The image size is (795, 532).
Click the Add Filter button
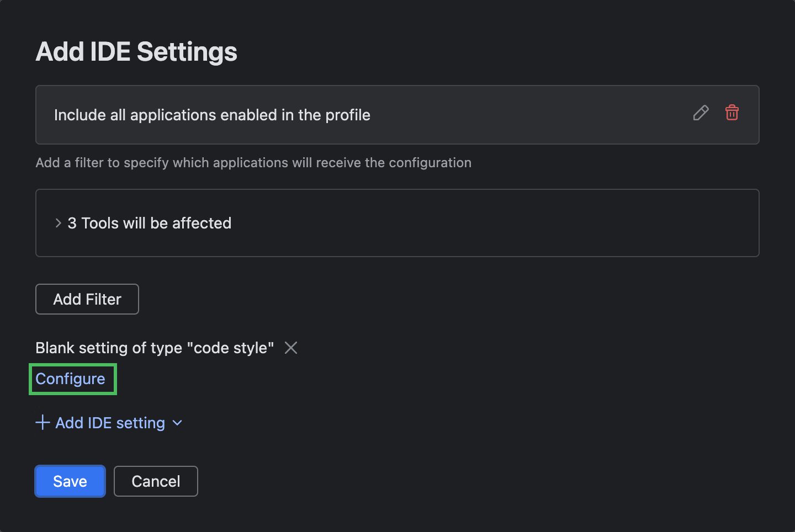click(87, 299)
